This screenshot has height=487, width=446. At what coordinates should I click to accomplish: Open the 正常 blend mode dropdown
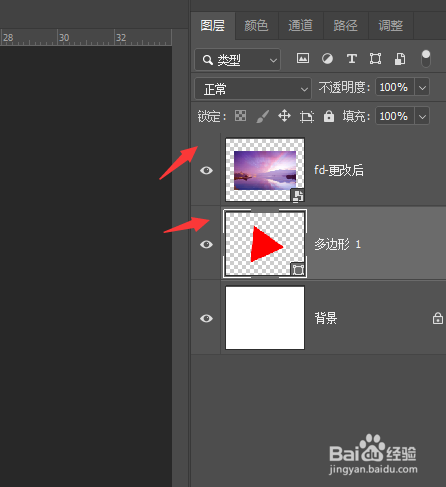[x=253, y=89]
